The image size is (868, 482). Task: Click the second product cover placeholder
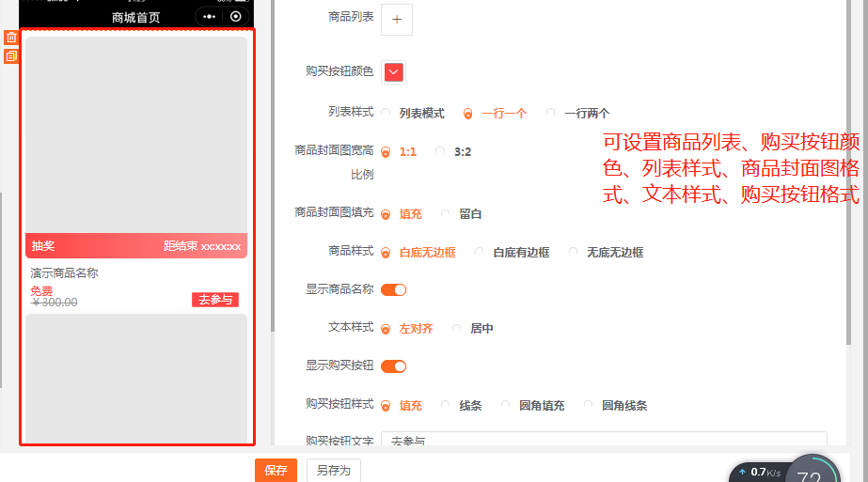136,379
